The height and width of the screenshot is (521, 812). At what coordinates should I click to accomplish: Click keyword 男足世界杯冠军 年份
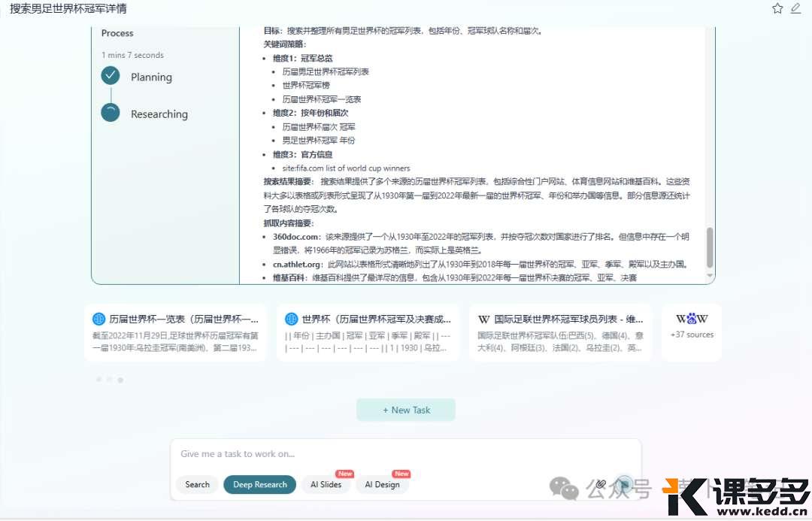[x=319, y=140]
